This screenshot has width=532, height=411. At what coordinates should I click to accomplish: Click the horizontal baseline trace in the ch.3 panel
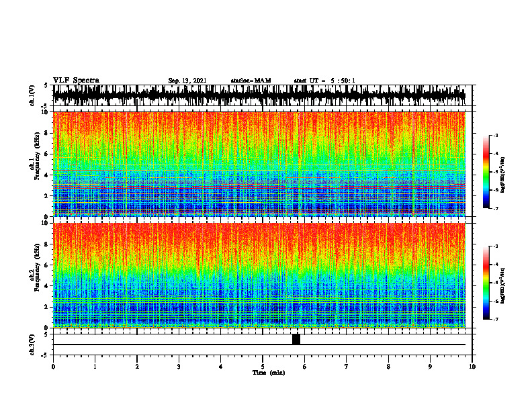click(x=259, y=345)
